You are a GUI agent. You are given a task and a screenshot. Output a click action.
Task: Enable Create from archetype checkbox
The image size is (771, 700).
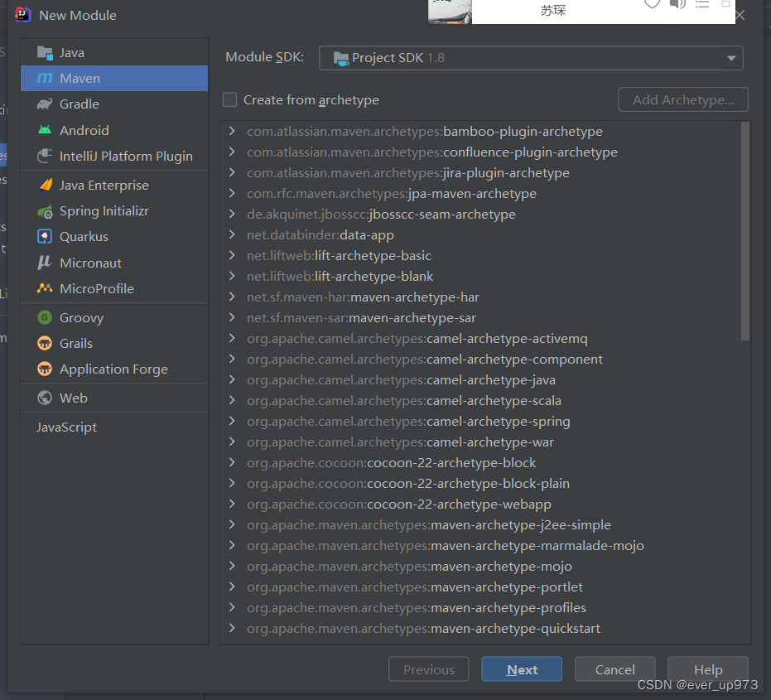coord(229,100)
